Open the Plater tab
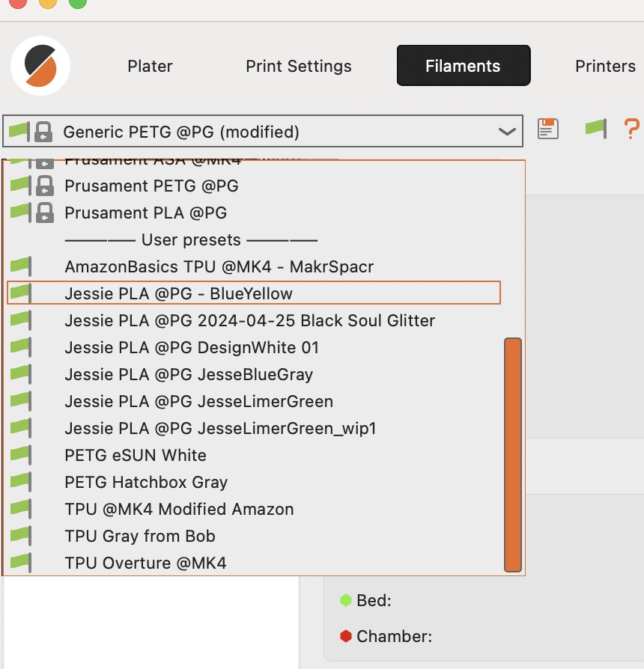Viewport: 644px width, 669px height. 150,66
